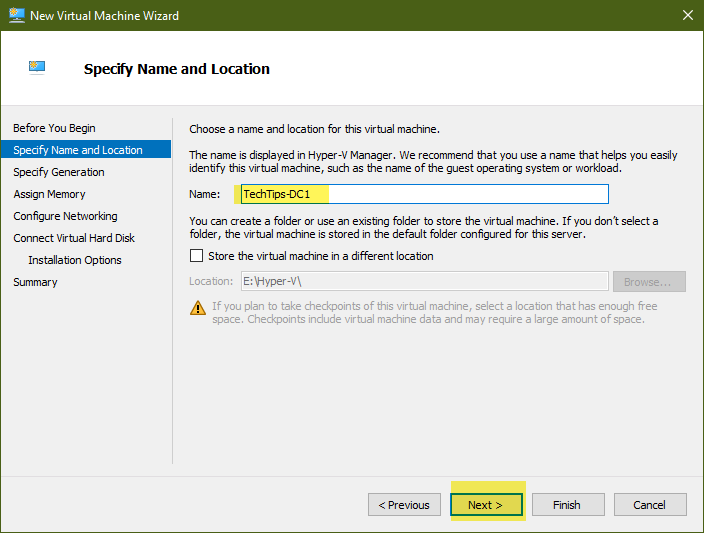Click the Previous button
The width and height of the screenshot is (704, 533).
pos(404,505)
